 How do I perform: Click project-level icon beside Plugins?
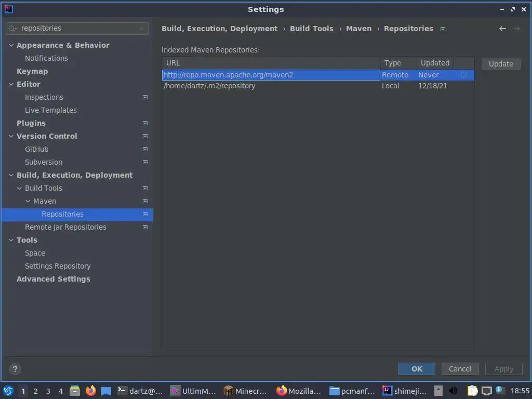pos(145,123)
